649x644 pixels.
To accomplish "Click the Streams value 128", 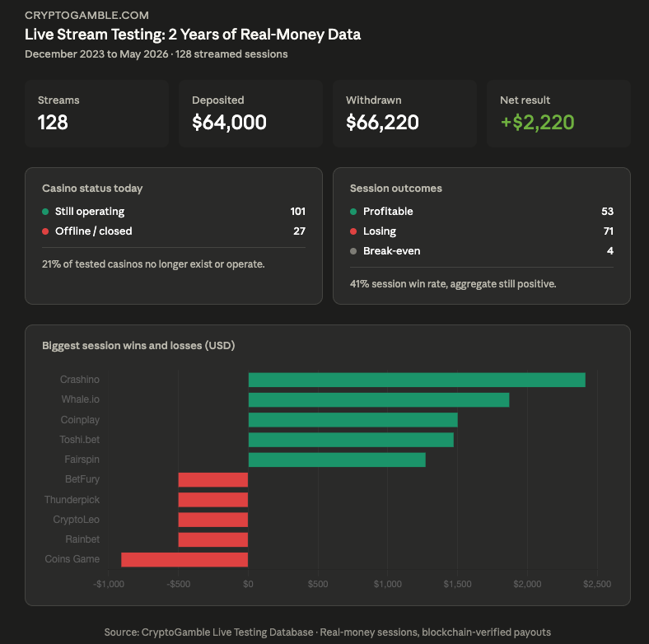I will tap(53, 123).
